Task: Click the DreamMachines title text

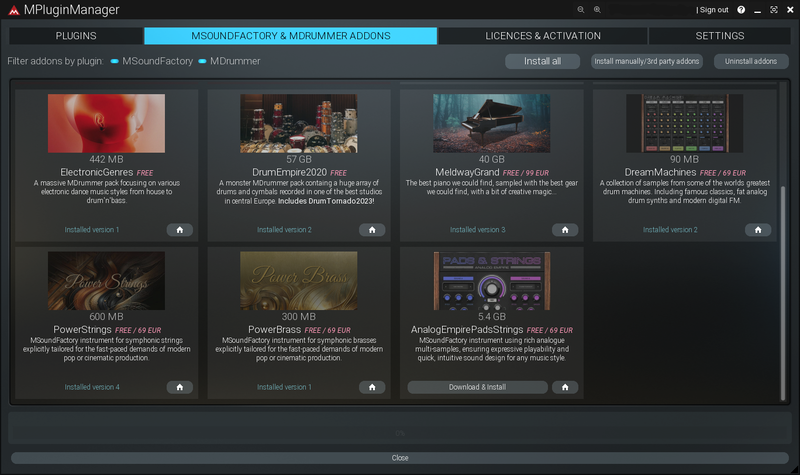Action: click(660, 172)
